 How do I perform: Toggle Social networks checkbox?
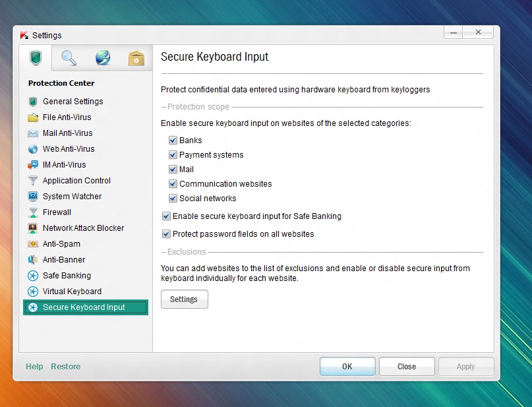[x=173, y=199]
